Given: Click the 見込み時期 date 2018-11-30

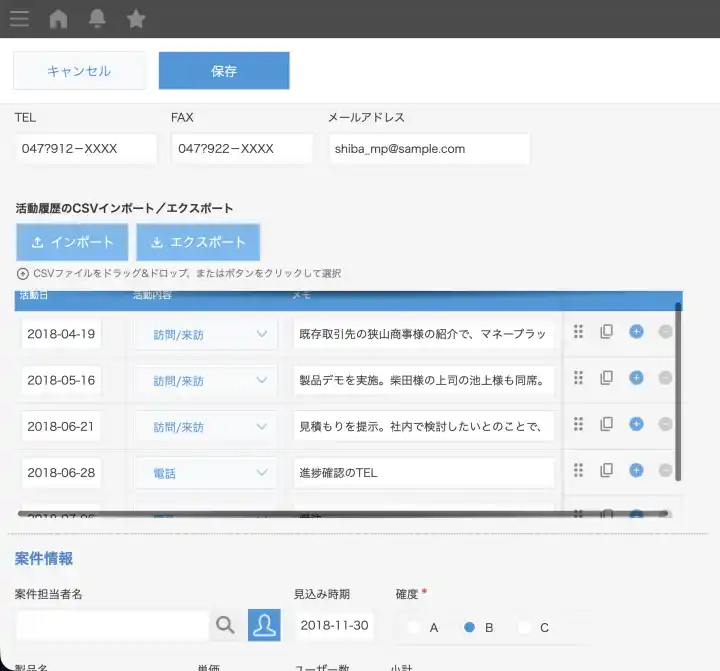Looking at the screenshot, I should 335,625.
